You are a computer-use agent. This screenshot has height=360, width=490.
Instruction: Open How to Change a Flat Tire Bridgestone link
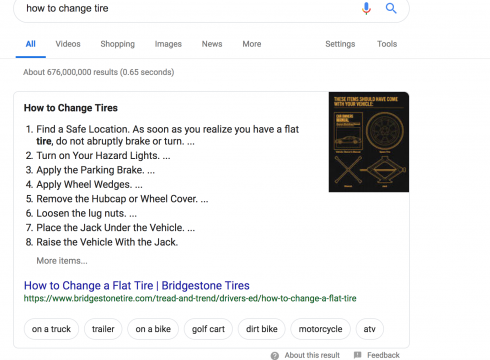coord(137,286)
